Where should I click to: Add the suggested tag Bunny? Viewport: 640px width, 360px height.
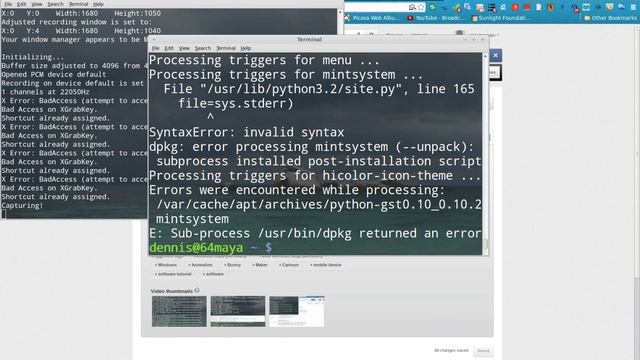click(x=233, y=265)
